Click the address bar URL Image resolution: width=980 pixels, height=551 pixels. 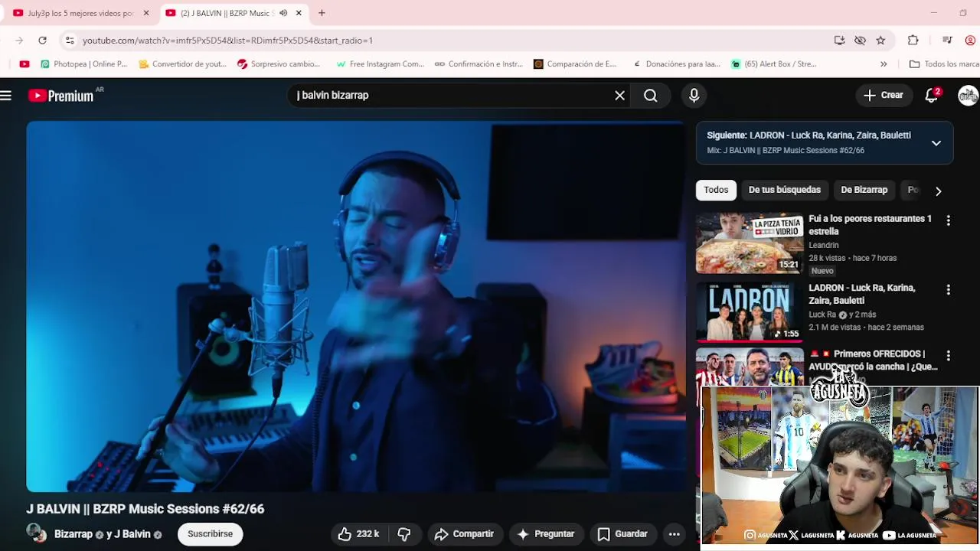tap(227, 41)
